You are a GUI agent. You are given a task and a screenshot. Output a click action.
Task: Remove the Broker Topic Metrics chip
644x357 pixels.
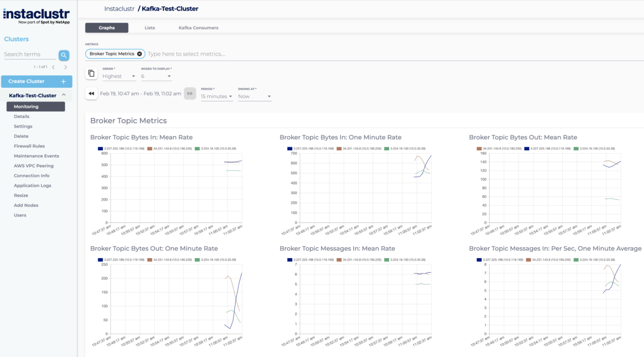(x=140, y=54)
